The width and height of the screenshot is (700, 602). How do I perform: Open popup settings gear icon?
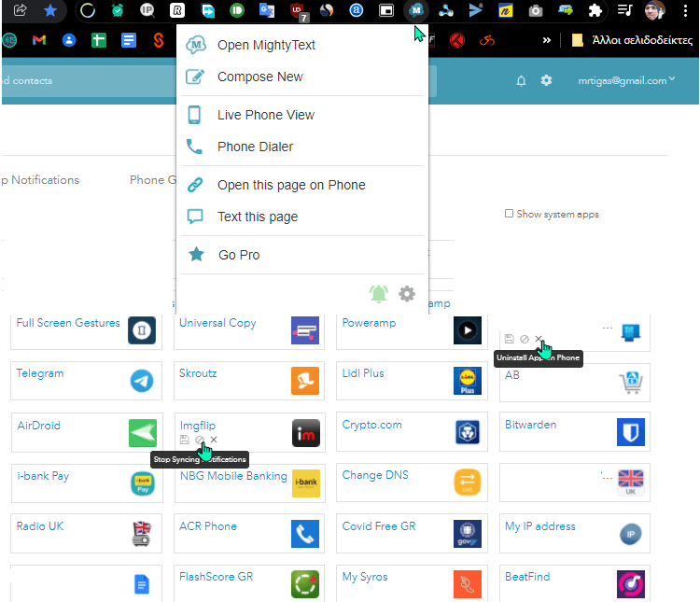[407, 294]
